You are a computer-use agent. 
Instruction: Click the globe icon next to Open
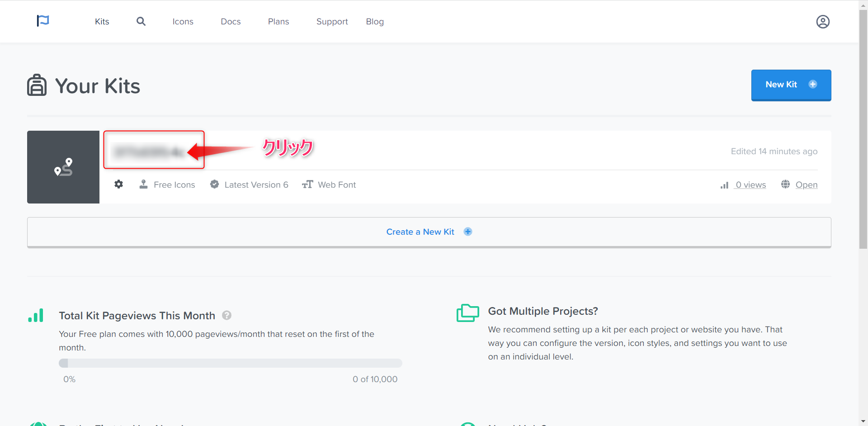785,184
